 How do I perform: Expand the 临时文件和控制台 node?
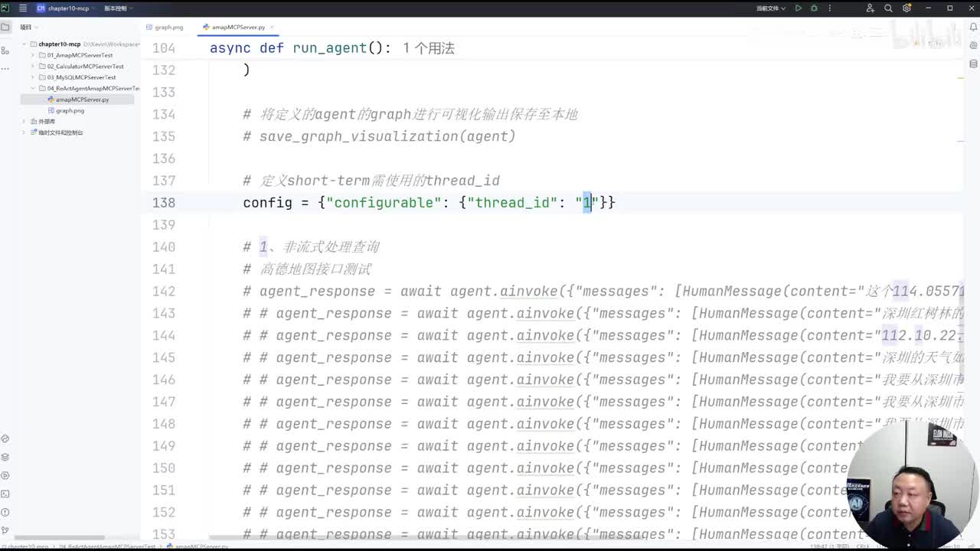pyautogui.click(x=24, y=132)
